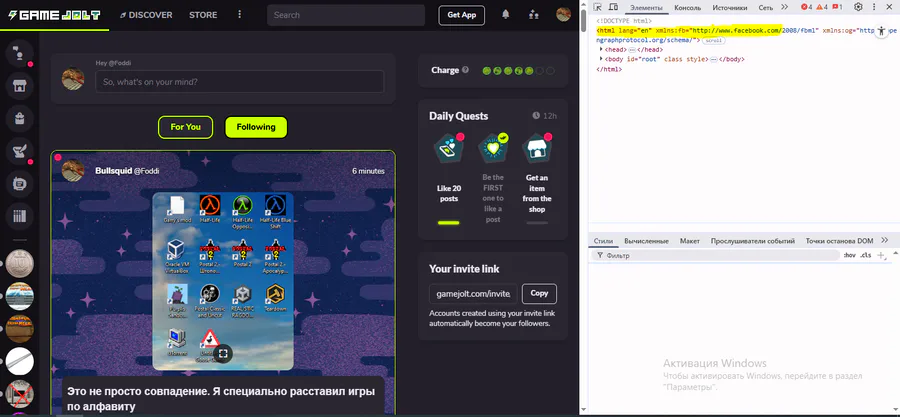Click the 'Get an item from the shop' progress bar
Image resolution: width=900 pixels, height=417 pixels.
537,223
